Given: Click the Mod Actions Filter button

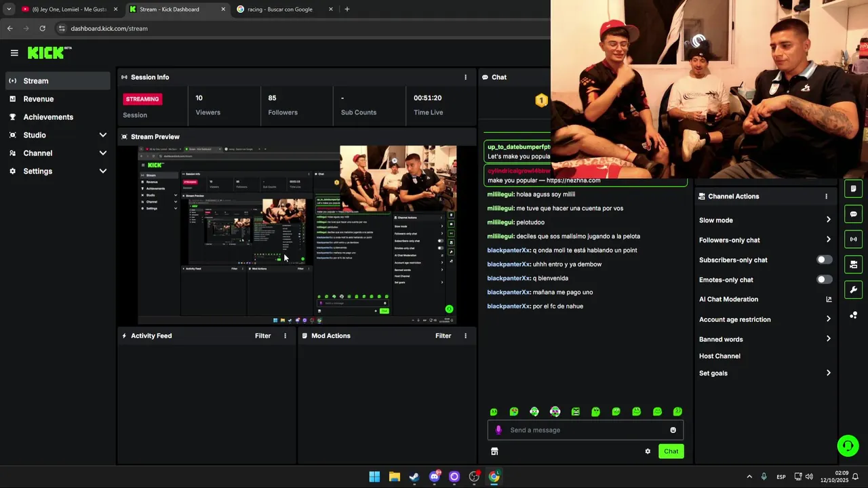Looking at the screenshot, I should point(443,335).
